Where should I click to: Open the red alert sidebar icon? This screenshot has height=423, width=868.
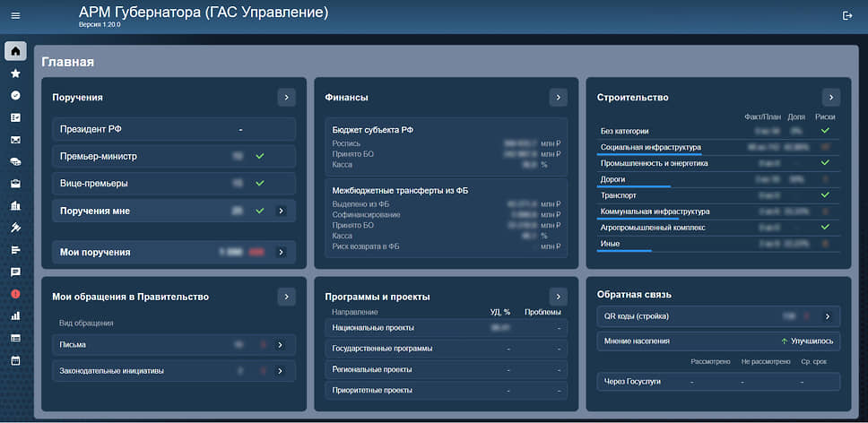(15, 294)
